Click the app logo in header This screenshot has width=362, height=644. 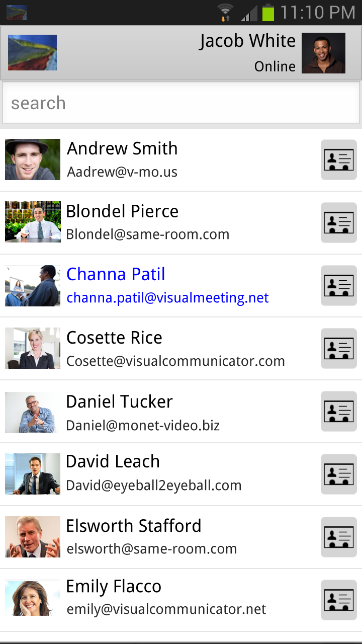coord(33,53)
